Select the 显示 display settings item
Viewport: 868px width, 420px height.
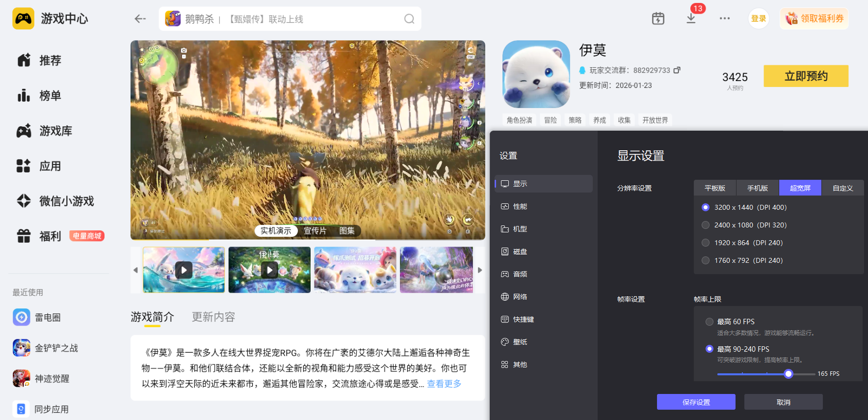coord(544,184)
